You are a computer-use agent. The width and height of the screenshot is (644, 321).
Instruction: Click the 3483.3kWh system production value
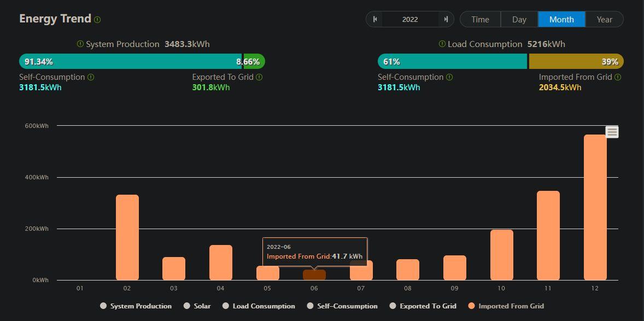(187, 44)
